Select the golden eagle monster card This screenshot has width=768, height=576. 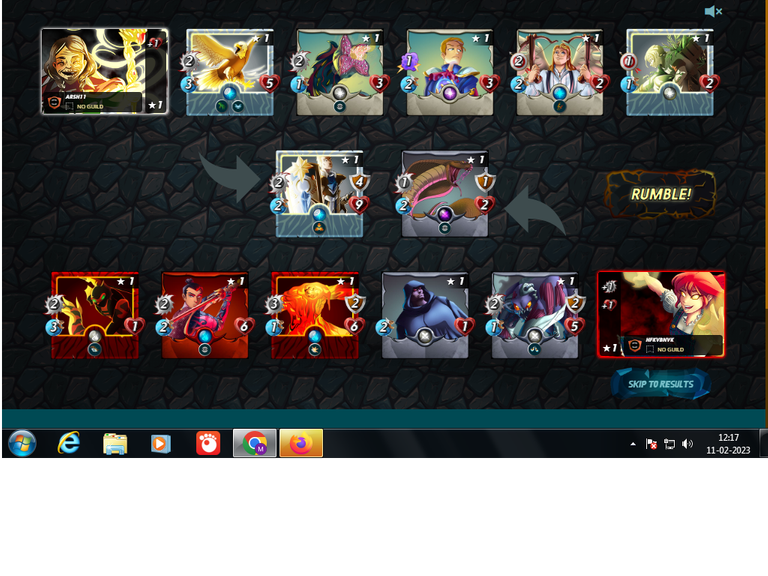coord(230,72)
